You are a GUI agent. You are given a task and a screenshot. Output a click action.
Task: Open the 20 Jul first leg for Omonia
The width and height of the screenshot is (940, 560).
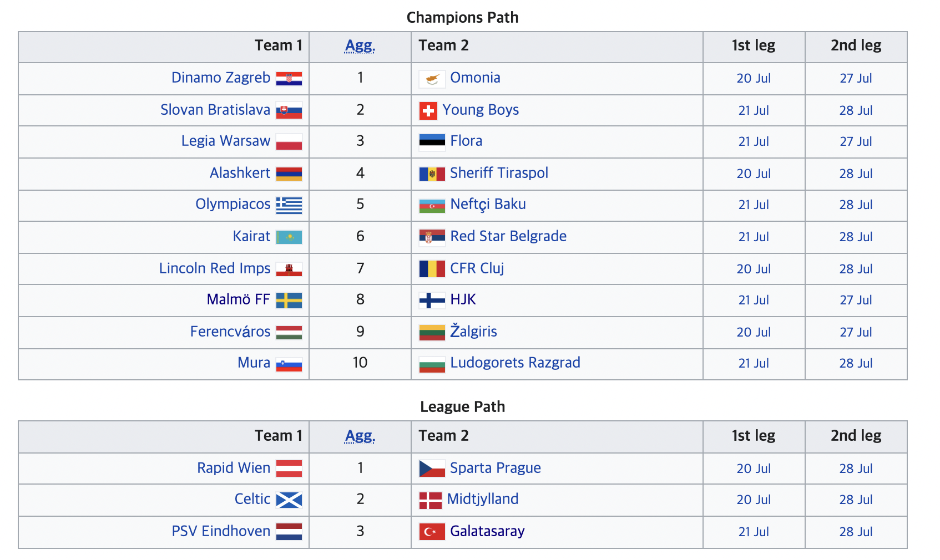754,79
